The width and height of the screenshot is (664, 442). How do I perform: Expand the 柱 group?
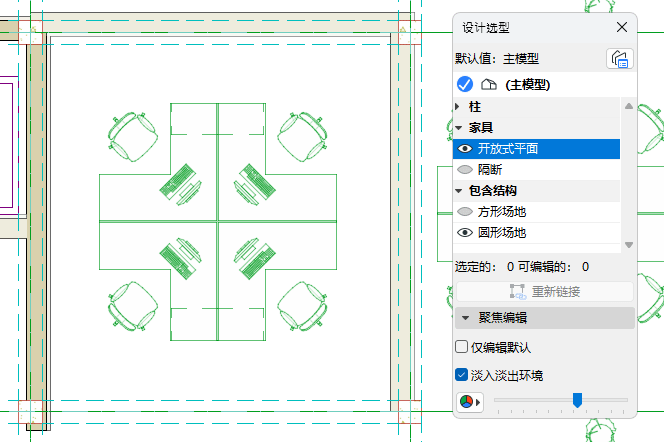[x=457, y=107]
